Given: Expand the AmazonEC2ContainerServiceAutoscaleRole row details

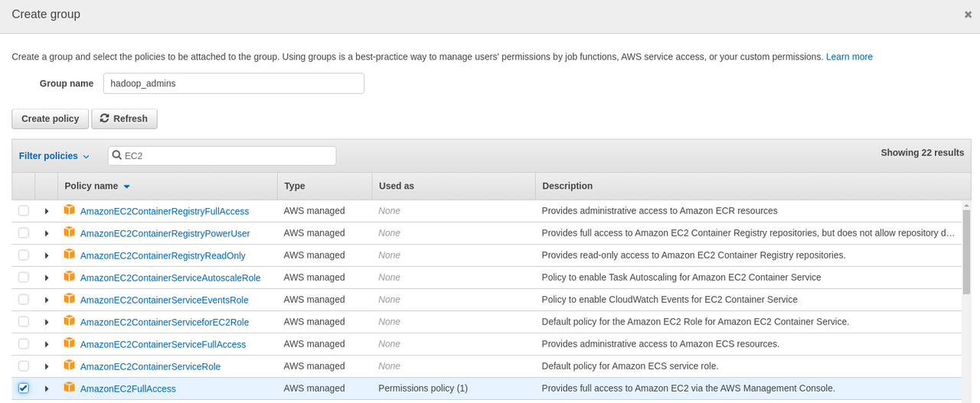Looking at the screenshot, I should tap(47, 278).
